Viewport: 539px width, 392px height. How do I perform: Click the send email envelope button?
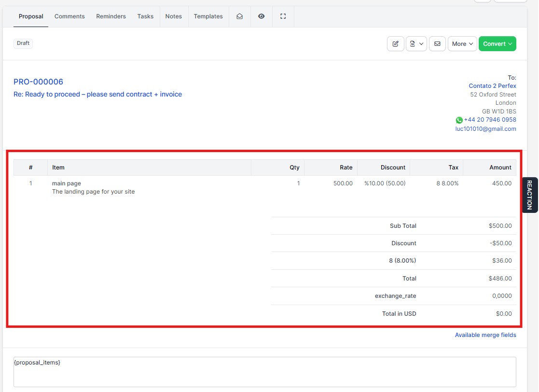pyautogui.click(x=437, y=43)
